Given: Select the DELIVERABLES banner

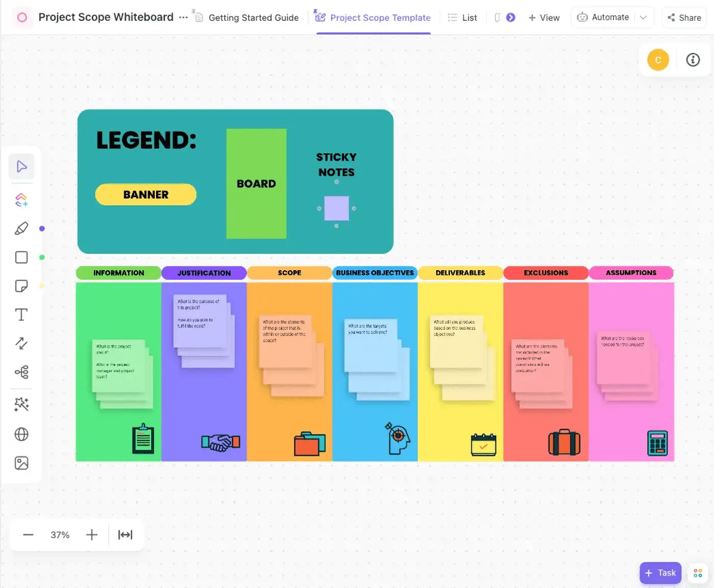Looking at the screenshot, I should [x=461, y=273].
